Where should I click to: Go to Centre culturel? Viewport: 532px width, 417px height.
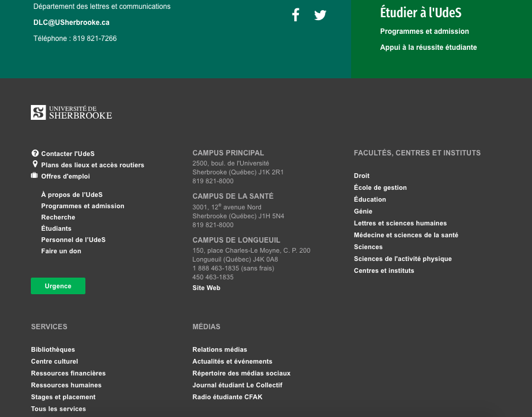[x=55, y=361]
